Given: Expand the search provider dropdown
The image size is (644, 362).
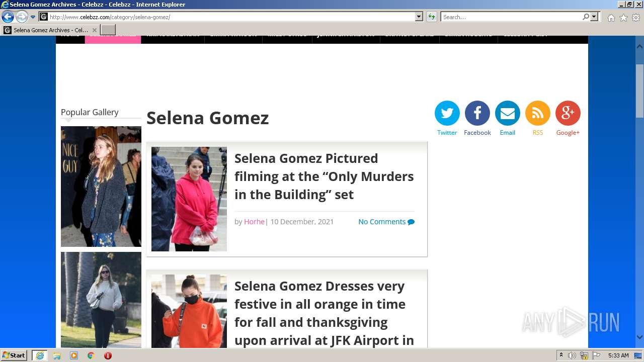Looking at the screenshot, I should pos(594,17).
